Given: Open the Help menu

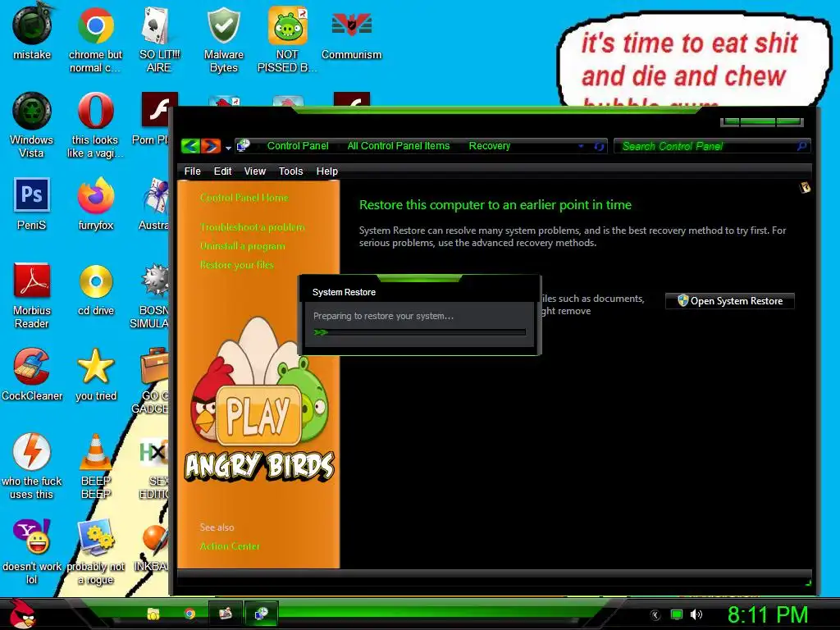Looking at the screenshot, I should click(326, 171).
